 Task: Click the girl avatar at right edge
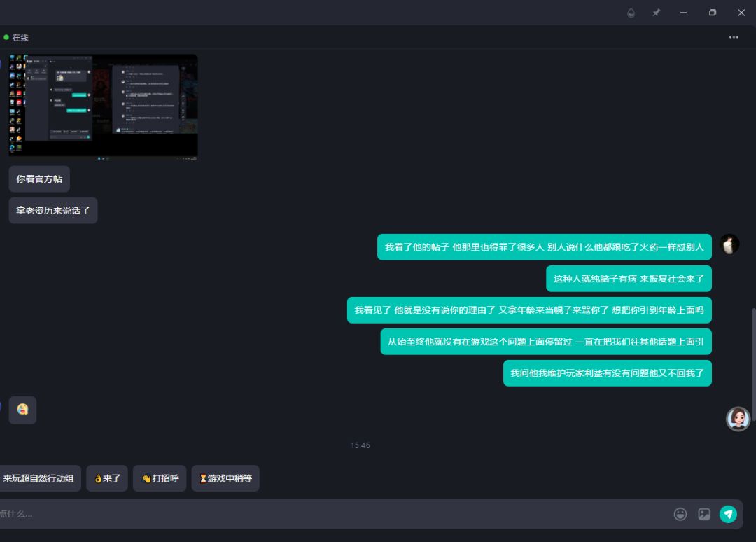click(x=738, y=419)
